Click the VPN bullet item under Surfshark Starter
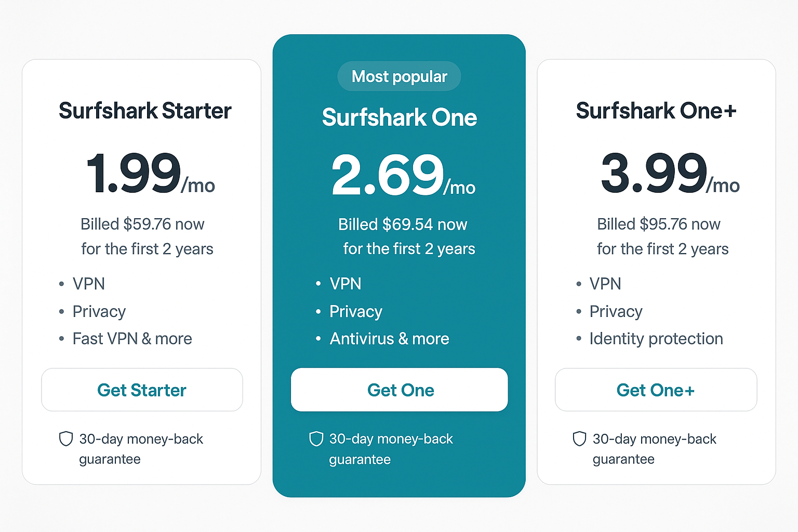 (x=89, y=284)
